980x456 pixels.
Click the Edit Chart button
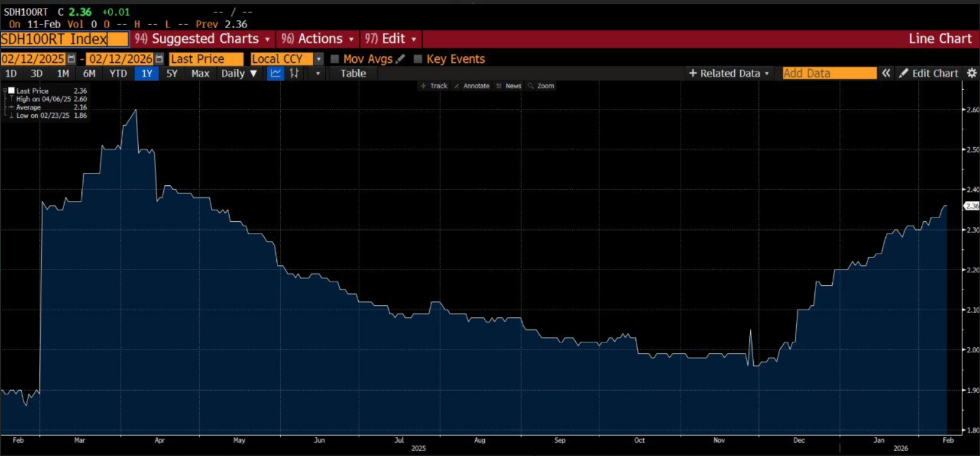(928, 73)
